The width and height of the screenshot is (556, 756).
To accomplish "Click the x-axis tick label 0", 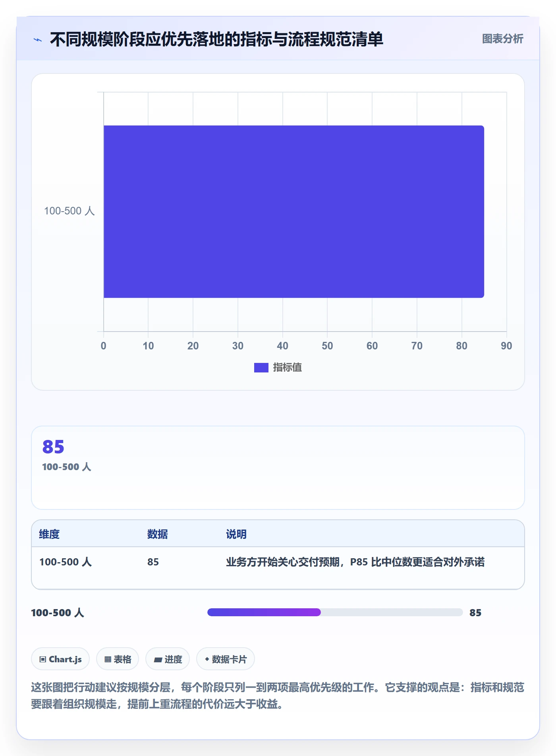I will (x=104, y=346).
